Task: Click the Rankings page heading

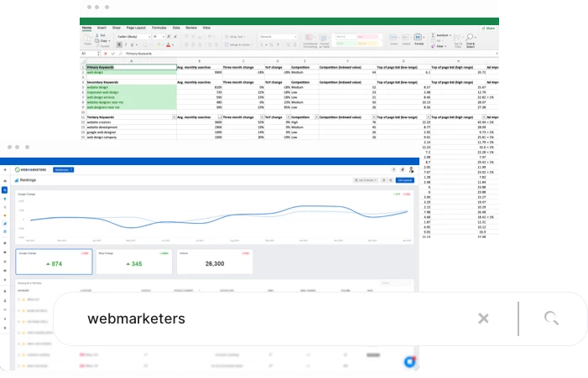Action: 28,180
